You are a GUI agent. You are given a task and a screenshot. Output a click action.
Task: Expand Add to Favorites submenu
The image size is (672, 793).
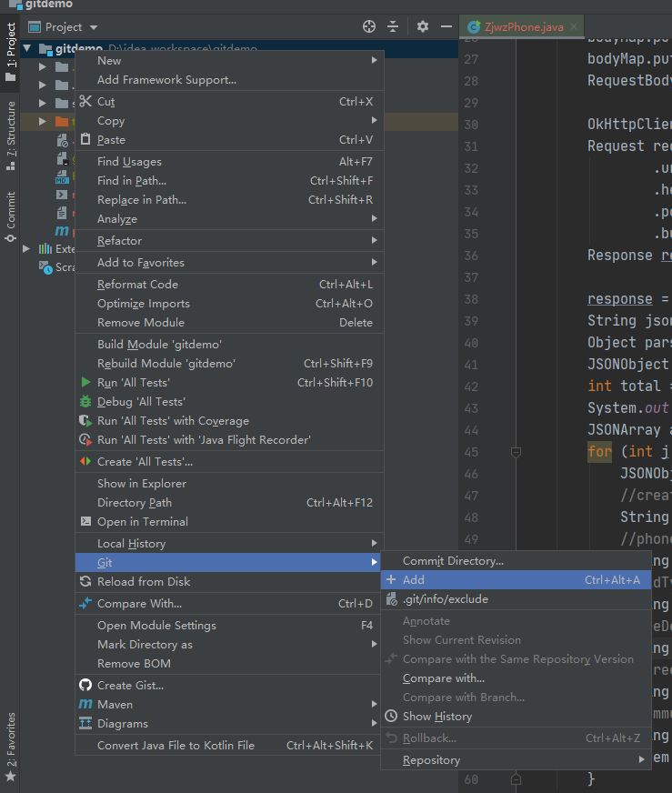point(229,263)
